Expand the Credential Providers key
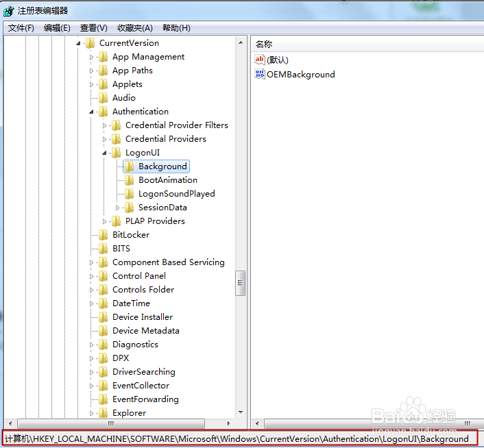 coord(104,139)
